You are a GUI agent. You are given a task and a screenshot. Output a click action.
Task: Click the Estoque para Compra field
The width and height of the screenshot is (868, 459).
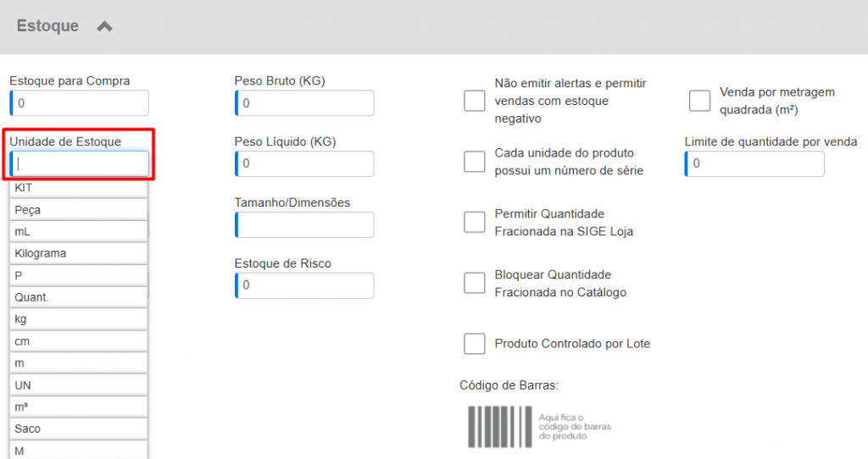(81, 103)
